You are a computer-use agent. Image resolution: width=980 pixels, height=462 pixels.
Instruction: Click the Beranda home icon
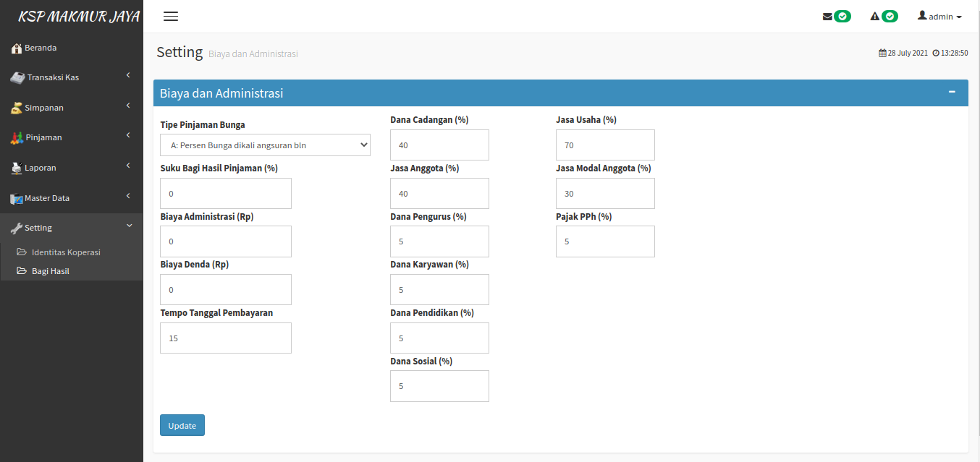coord(17,48)
